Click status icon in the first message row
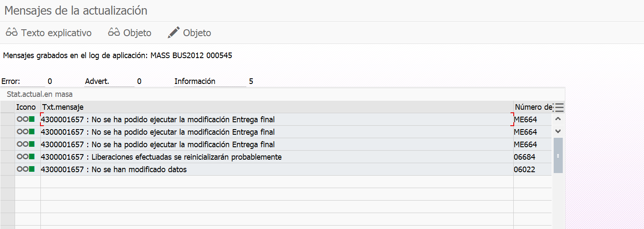 point(25,119)
